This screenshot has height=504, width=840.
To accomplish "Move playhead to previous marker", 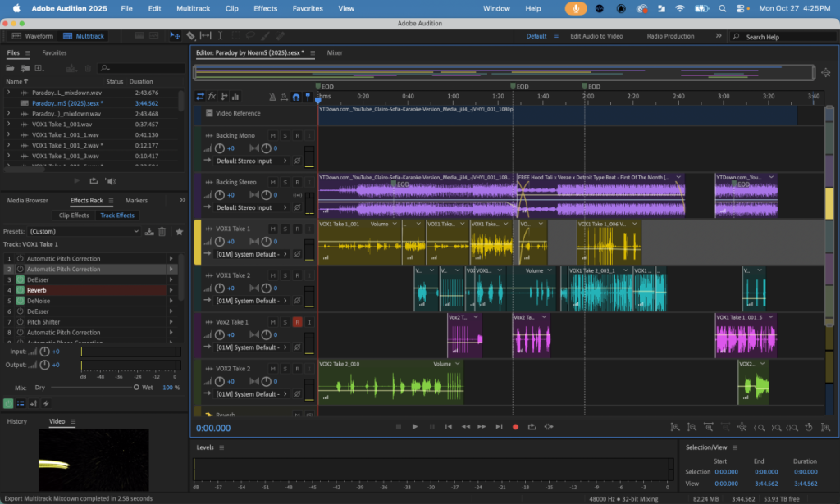I will [x=449, y=426].
